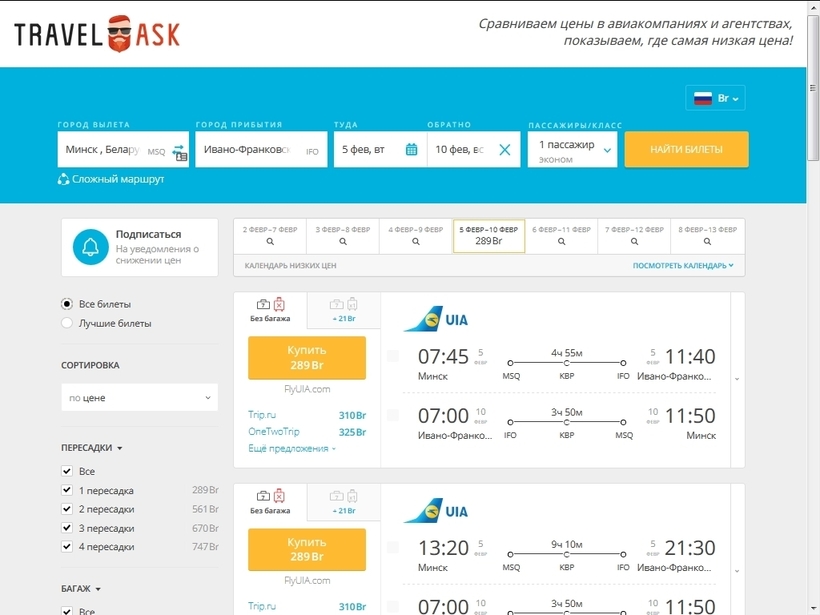Click the return date field
Viewport: 820px width, 615px height.
click(x=474, y=150)
